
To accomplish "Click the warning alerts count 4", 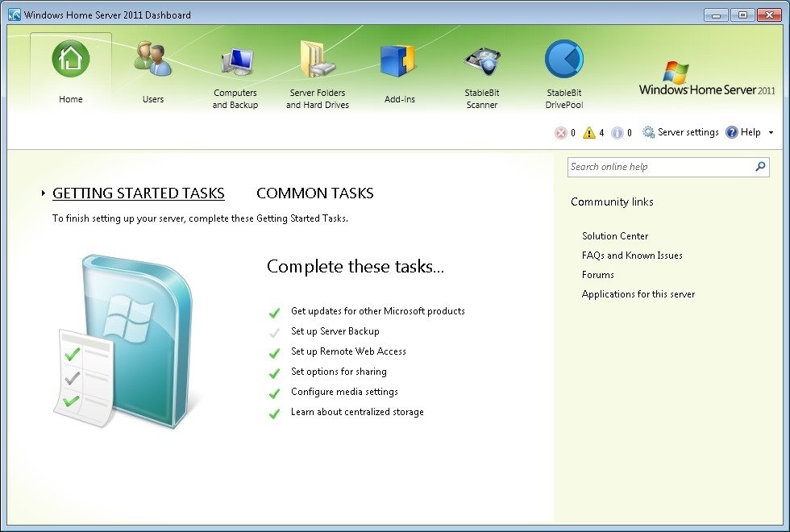I will click(601, 133).
